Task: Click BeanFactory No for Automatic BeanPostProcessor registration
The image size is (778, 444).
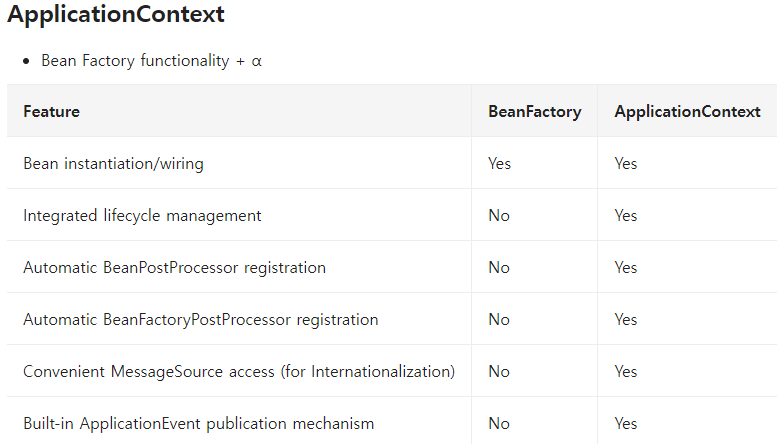Action: pos(498,268)
